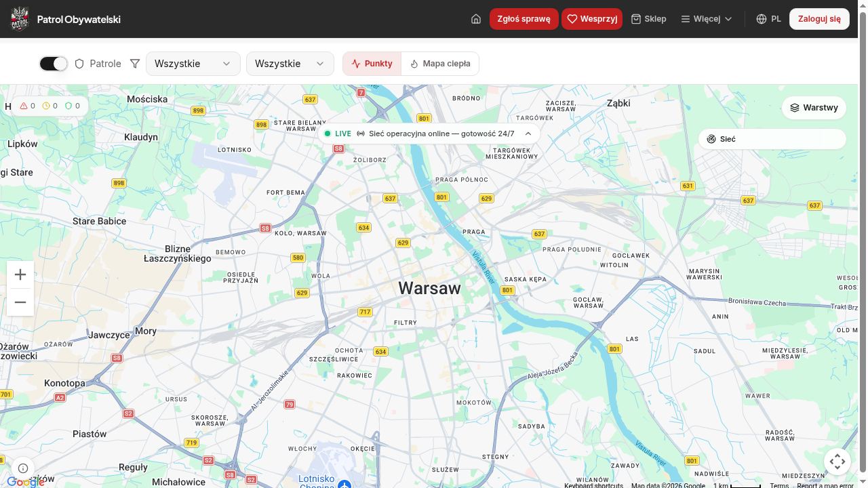
Task: Click the Zaloguj się button
Action: pyautogui.click(x=819, y=19)
